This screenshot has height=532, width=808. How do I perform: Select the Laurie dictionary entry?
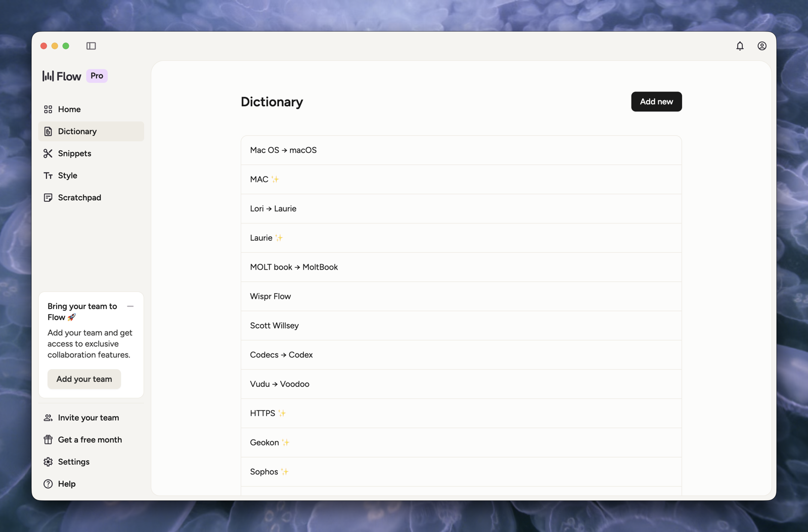point(461,238)
